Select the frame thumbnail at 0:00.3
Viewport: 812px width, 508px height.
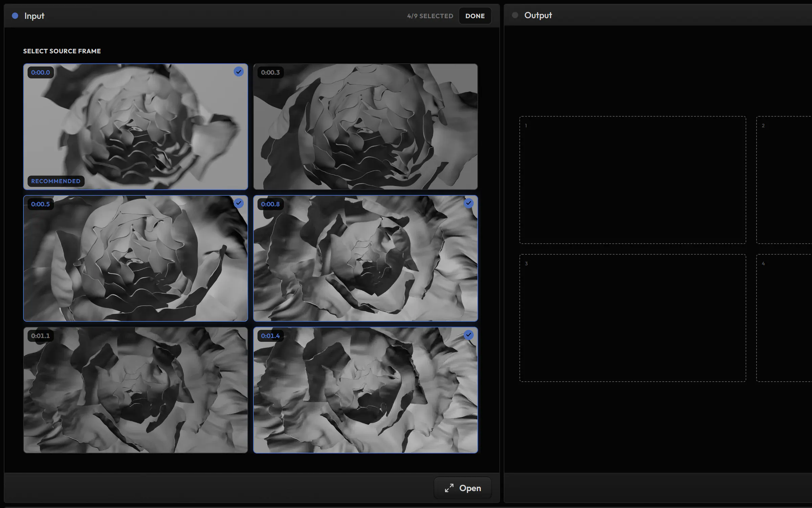tap(365, 127)
